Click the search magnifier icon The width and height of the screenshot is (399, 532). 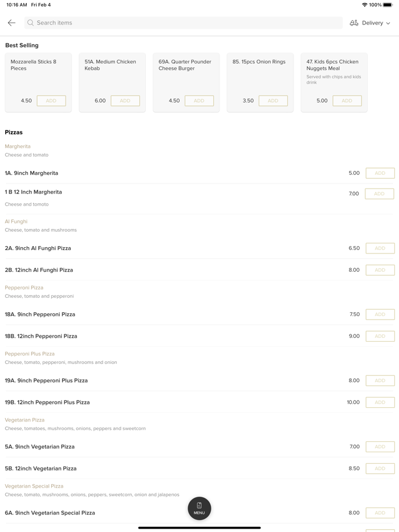(31, 23)
